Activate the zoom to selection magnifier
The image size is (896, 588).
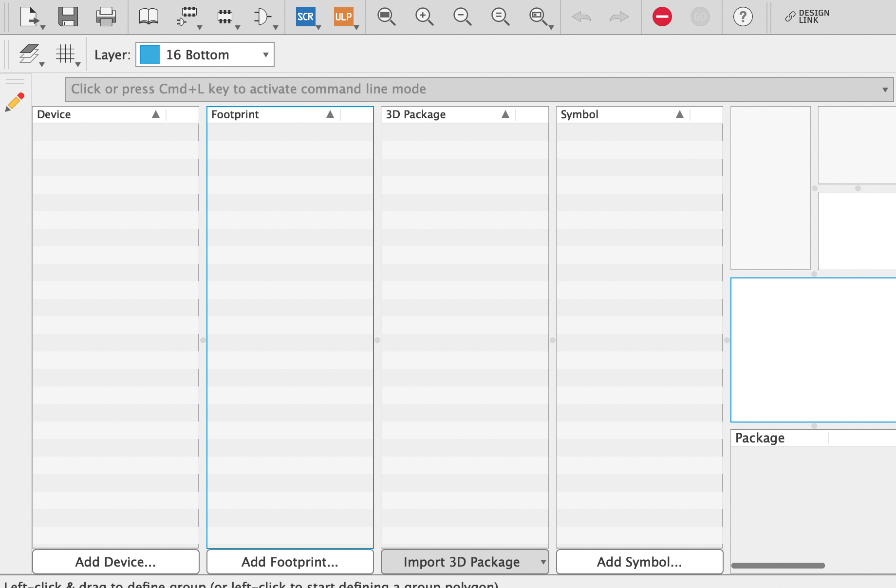coord(538,17)
